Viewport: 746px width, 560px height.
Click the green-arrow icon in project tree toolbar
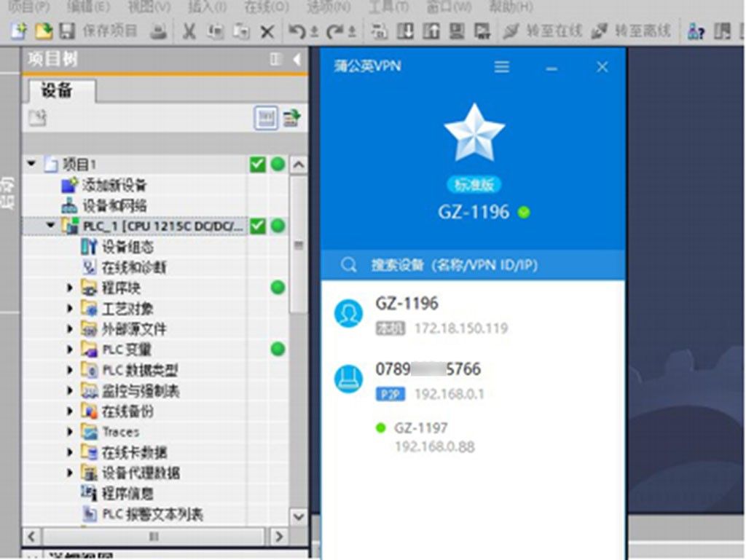(291, 118)
